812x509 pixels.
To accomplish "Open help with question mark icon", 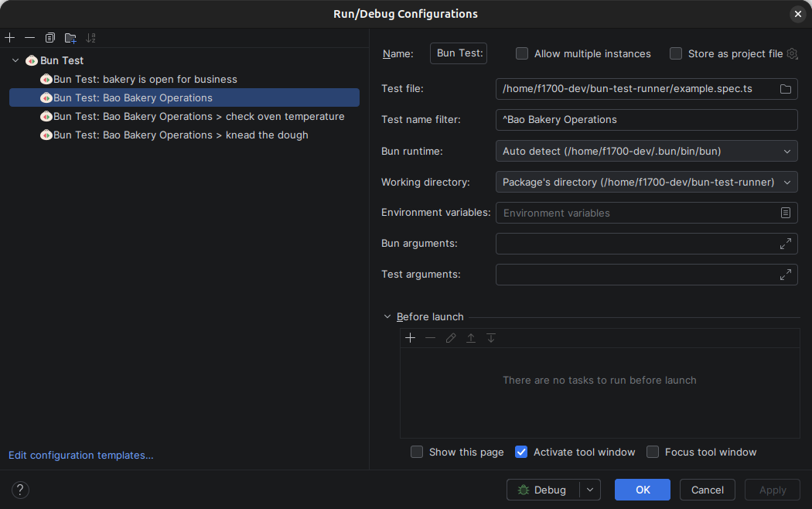I will coord(20,490).
